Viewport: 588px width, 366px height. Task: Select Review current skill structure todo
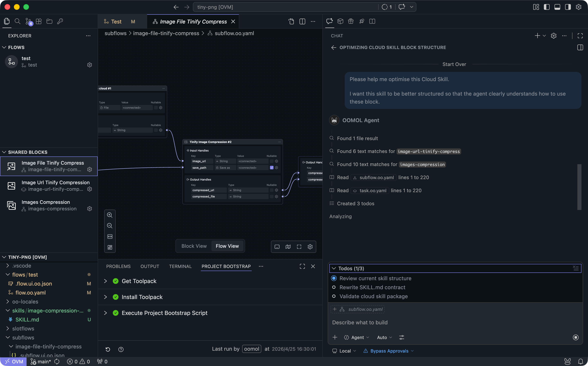click(455, 278)
